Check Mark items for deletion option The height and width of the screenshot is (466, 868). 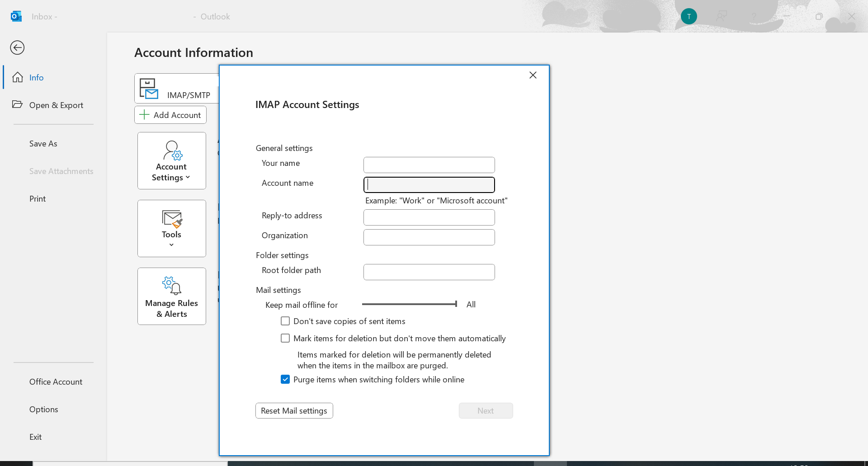(x=285, y=338)
